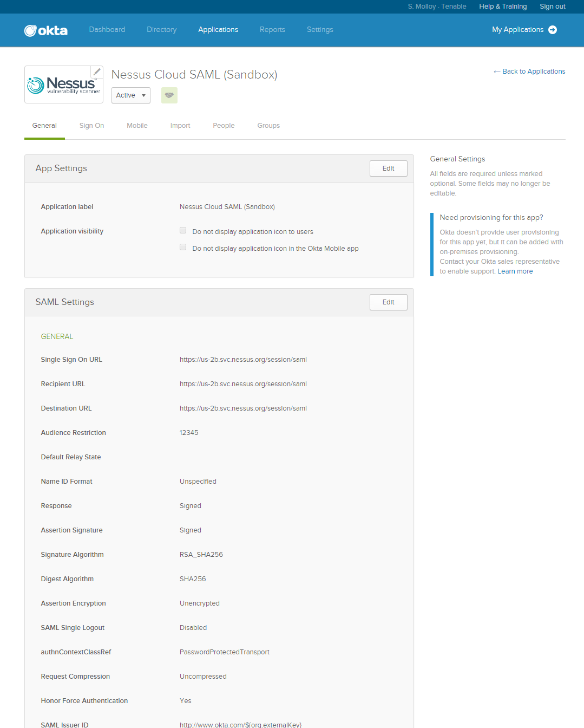The image size is (584, 728).
Task: Click the GENERAL section heading
Action: [x=57, y=336]
